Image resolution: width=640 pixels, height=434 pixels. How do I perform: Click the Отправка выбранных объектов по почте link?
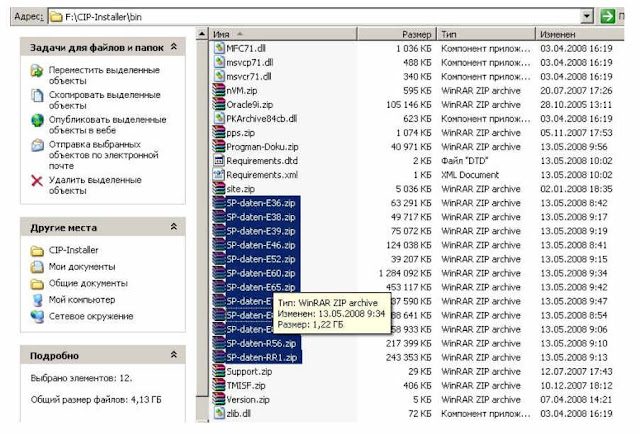pos(103,155)
